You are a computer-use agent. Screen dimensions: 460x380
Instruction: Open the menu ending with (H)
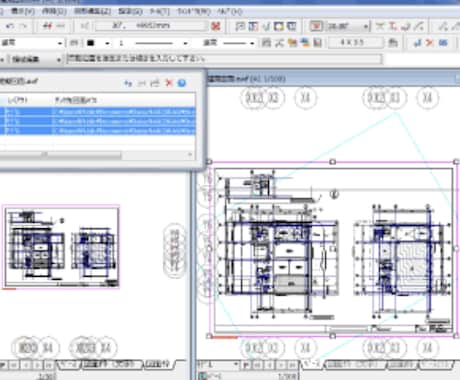[229, 11]
